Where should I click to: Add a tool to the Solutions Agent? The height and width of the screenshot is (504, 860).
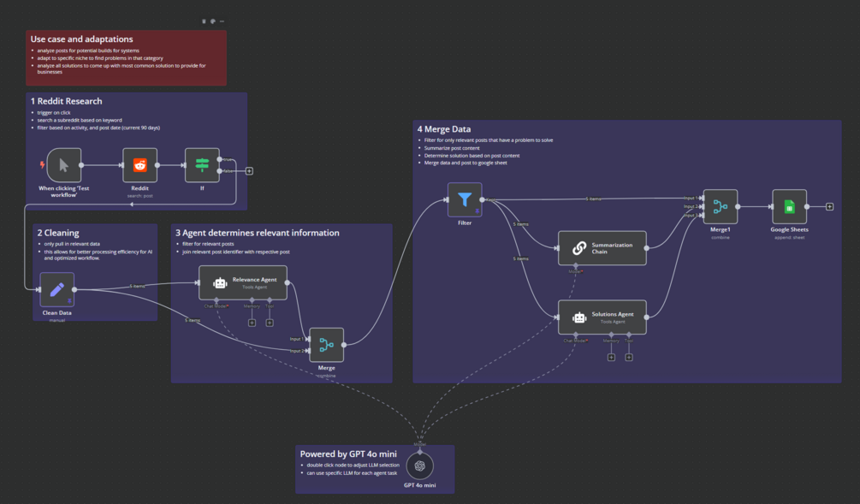pos(629,357)
